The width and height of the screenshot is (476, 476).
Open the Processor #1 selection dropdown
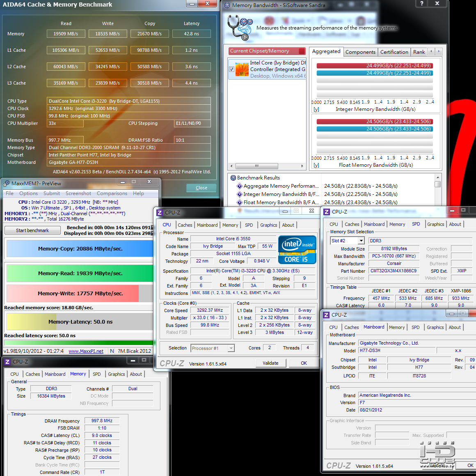click(231, 348)
